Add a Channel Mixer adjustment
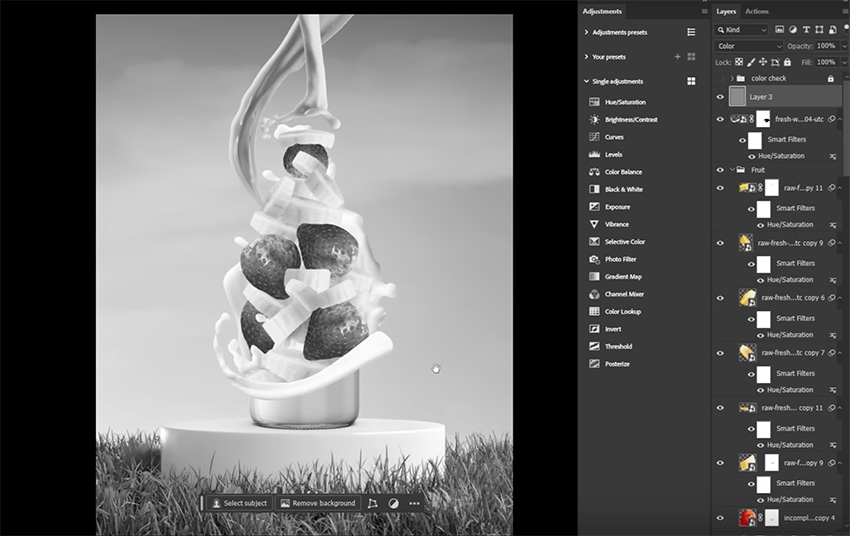Image resolution: width=850 pixels, height=536 pixels. (x=616, y=294)
